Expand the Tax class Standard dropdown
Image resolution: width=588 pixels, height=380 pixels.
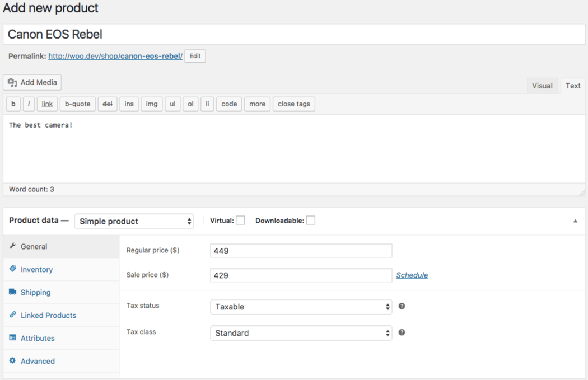301,333
